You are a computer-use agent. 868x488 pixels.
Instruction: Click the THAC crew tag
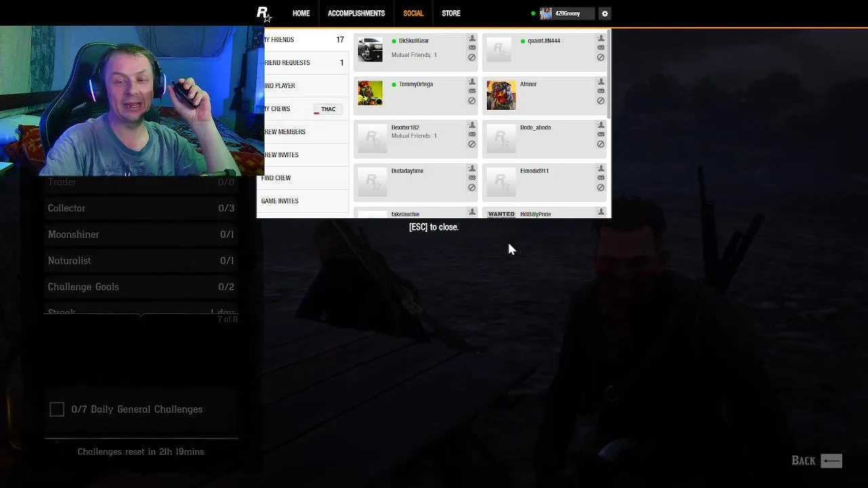[328, 109]
